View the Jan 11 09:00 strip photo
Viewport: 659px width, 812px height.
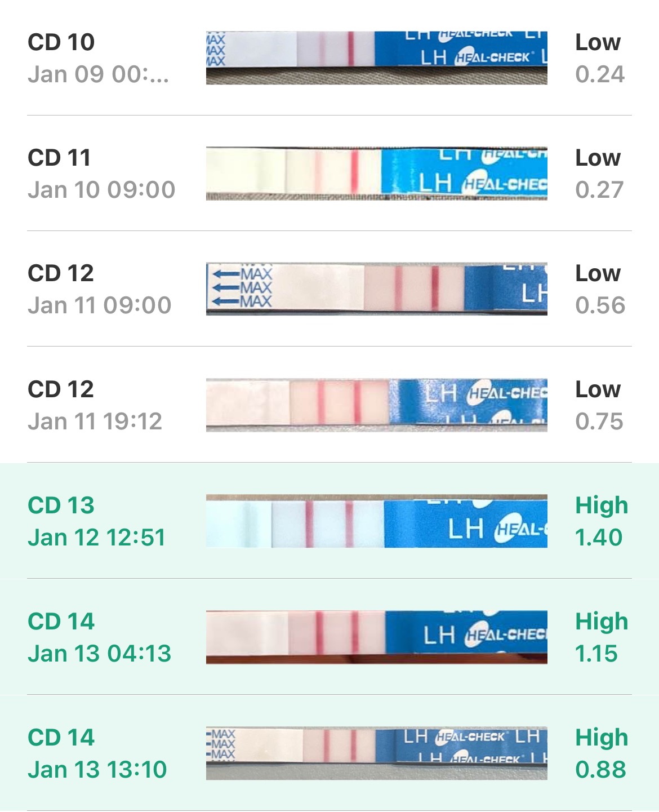point(376,289)
